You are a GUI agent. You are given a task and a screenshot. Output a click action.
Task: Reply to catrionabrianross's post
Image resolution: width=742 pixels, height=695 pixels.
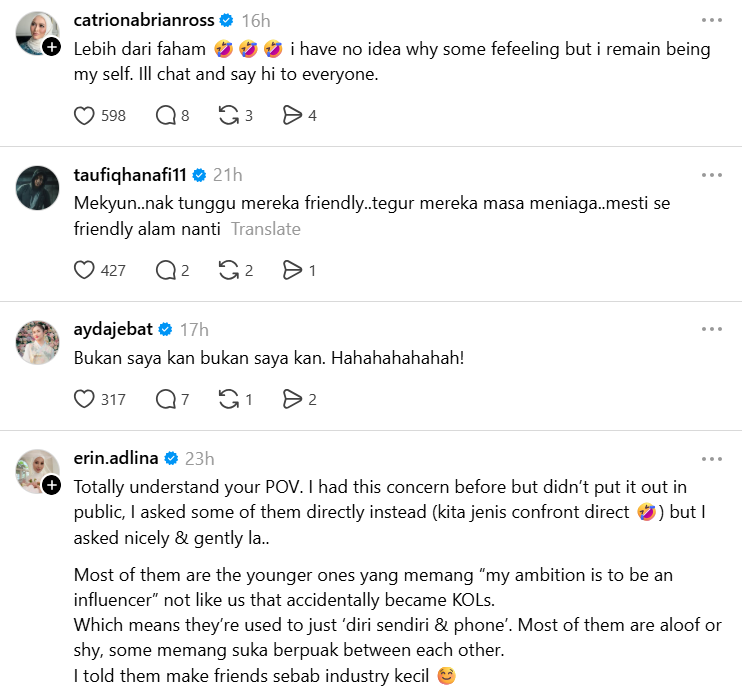point(166,116)
